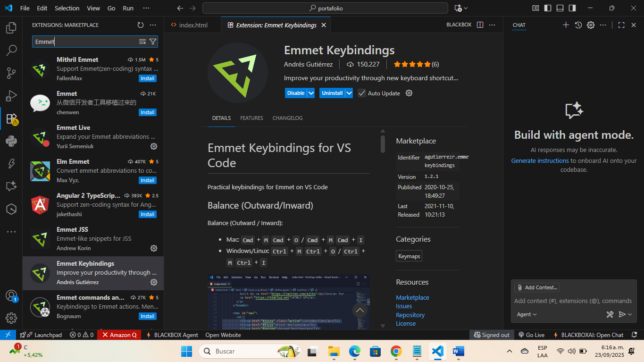
Task: Open the Repository link
Action: [410, 315]
